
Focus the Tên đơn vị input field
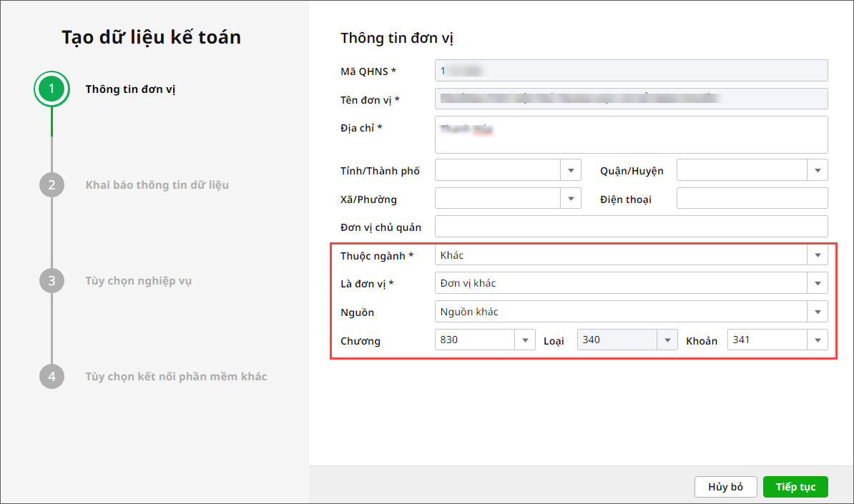tap(632, 99)
